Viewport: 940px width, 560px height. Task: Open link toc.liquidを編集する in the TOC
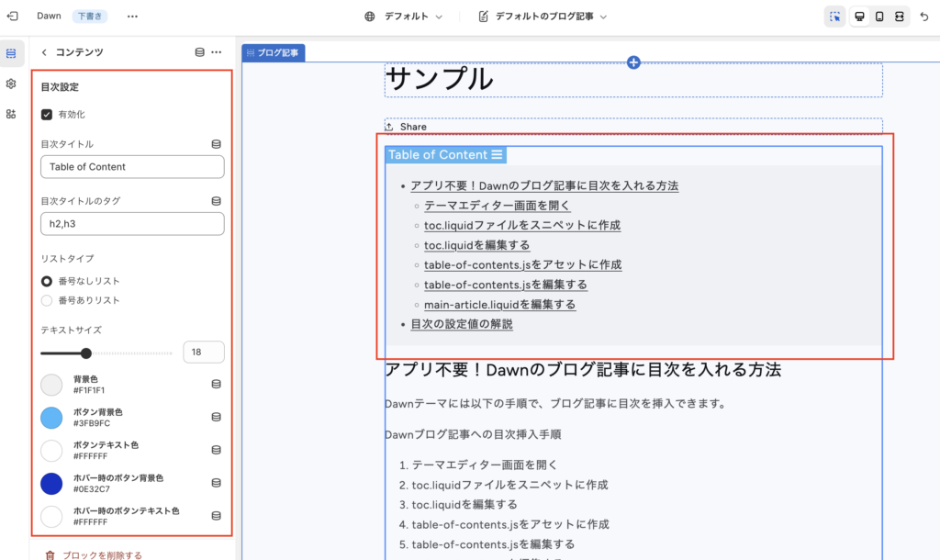click(x=476, y=245)
